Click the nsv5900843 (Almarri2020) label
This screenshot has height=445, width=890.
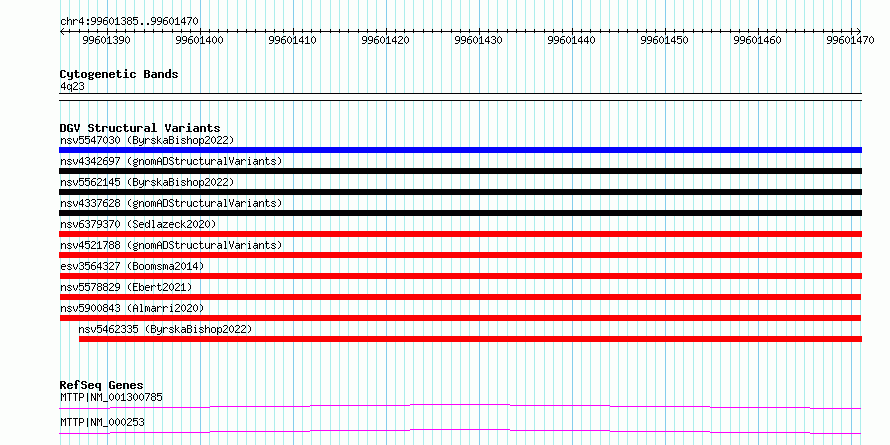[132, 308]
